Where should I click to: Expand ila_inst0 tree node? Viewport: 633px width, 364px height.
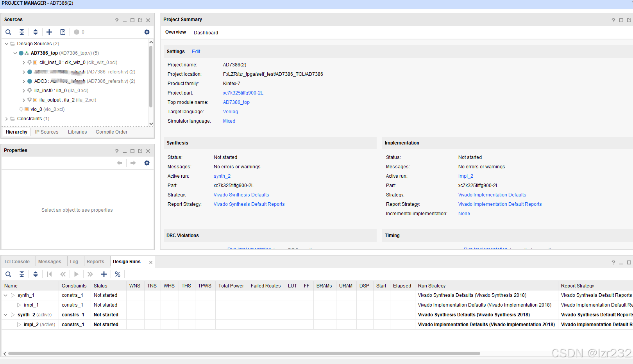(x=24, y=91)
